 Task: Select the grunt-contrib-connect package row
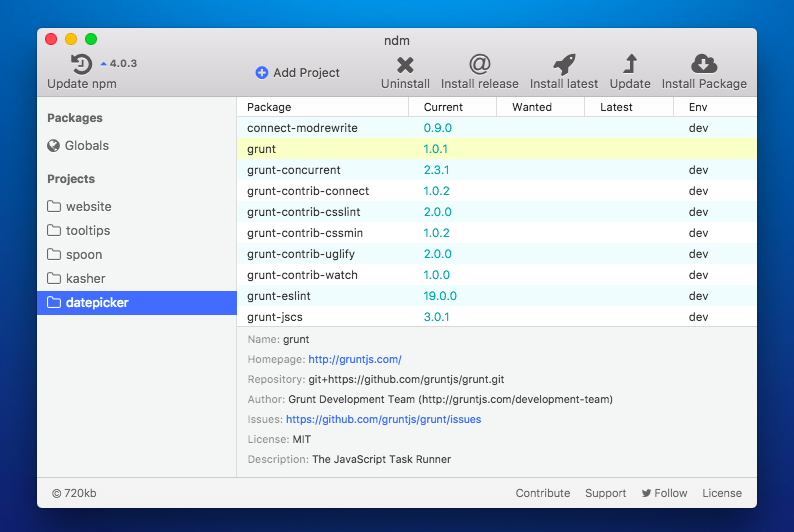[x=497, y=191]
